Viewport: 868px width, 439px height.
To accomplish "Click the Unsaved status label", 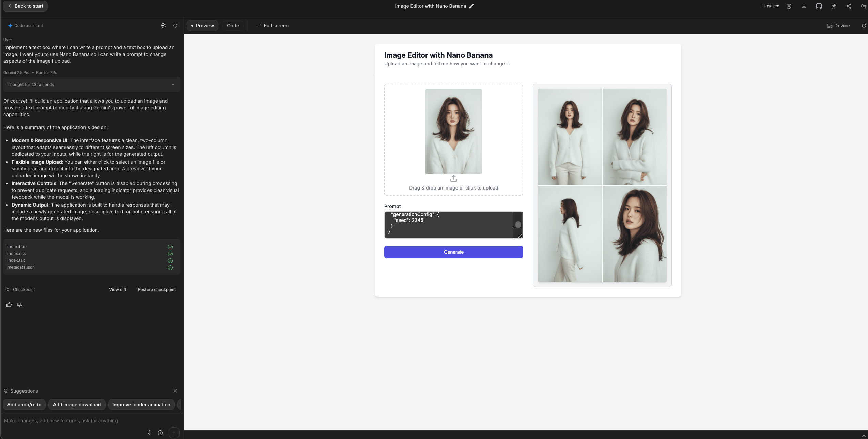I will [x=771, y=6].
